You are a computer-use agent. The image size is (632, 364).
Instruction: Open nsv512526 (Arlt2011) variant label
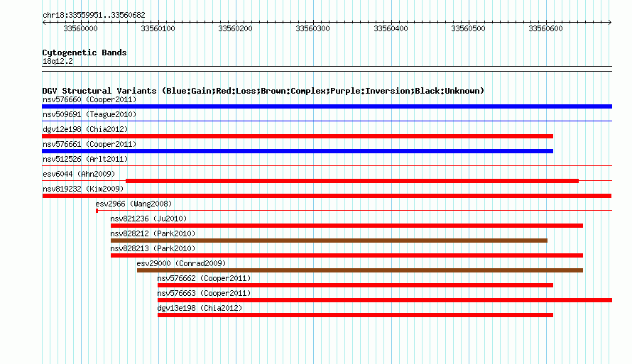point(85,159)
